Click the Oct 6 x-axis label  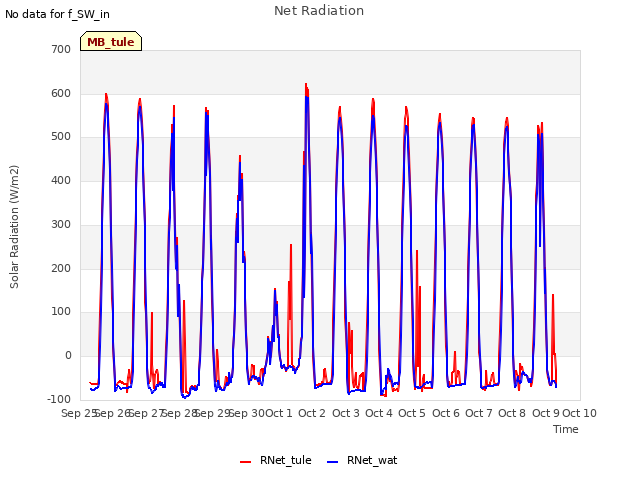pos(446,413)
